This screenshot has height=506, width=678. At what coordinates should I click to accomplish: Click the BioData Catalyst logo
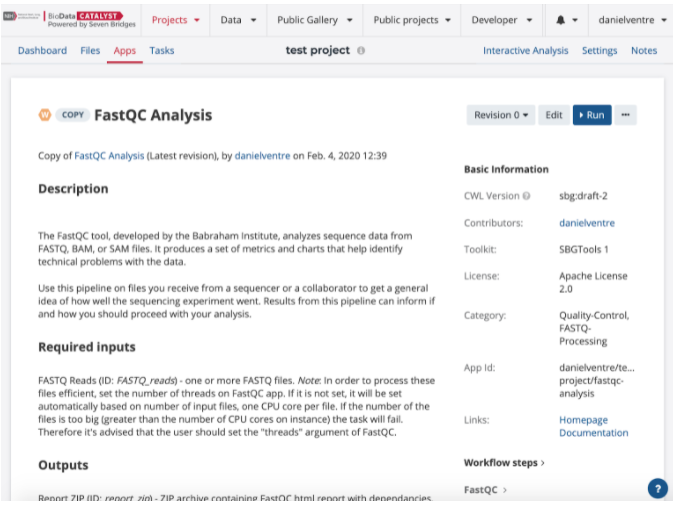(x=69, y=20)
